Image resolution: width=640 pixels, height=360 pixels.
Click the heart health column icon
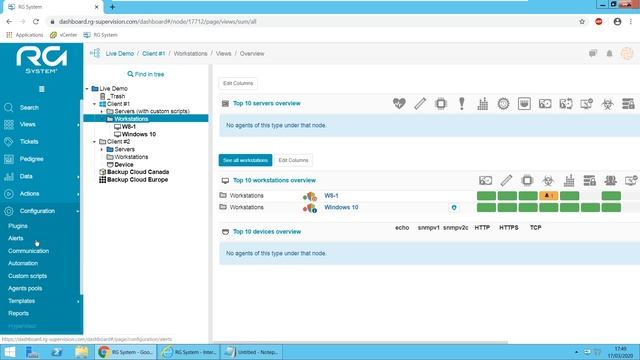pyautogui.click(x=399, y=104)
